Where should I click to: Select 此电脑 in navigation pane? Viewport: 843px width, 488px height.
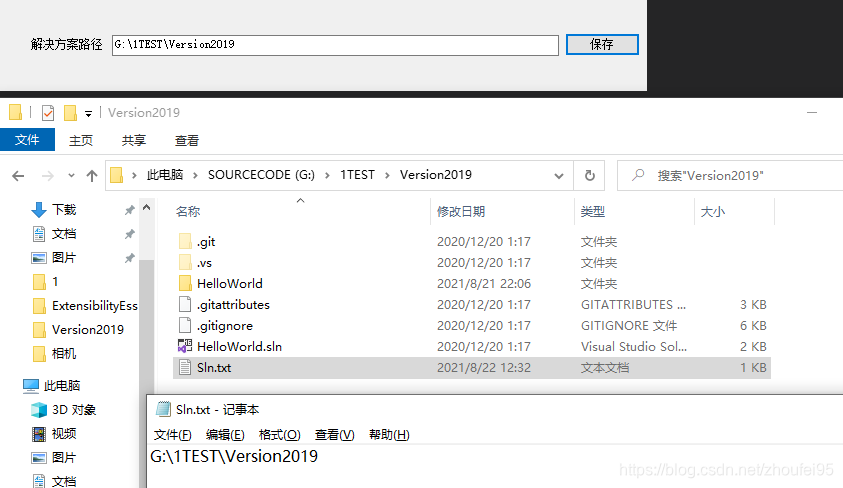tap(62, 385)
